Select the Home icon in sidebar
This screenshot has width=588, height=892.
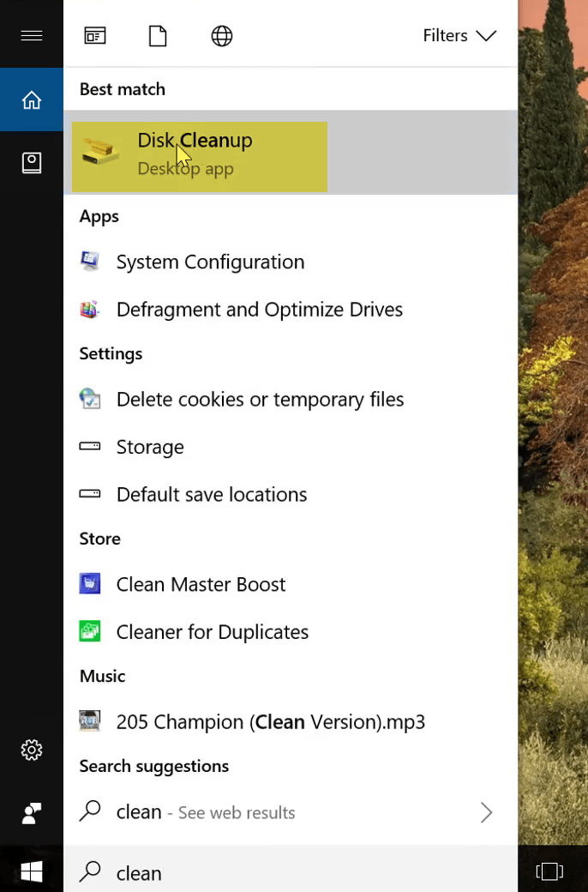(x=31, y=99)
